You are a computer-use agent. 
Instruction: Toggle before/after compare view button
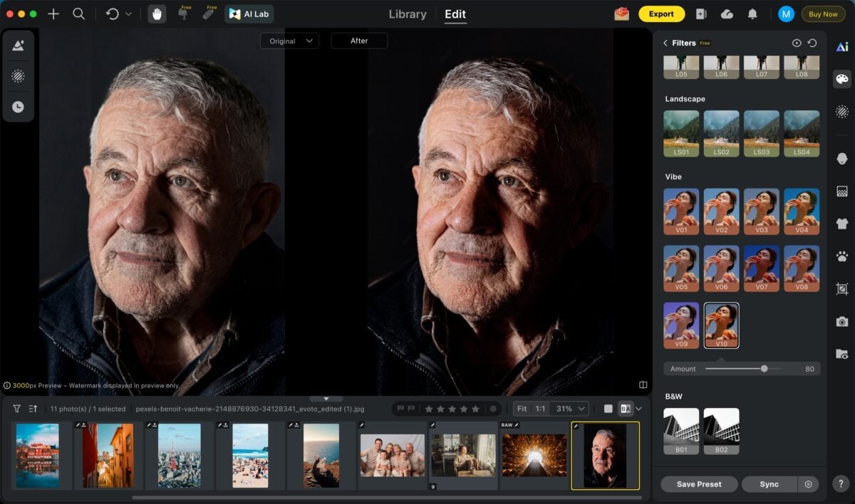point(626,409)
